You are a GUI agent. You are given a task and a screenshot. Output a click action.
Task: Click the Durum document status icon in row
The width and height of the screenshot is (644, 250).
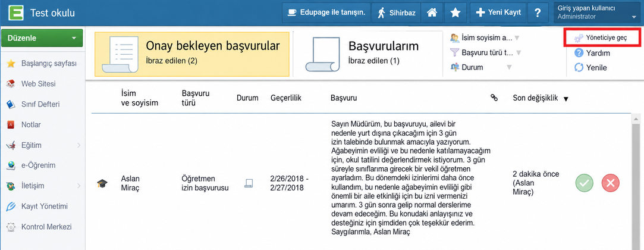click(248, 183)
